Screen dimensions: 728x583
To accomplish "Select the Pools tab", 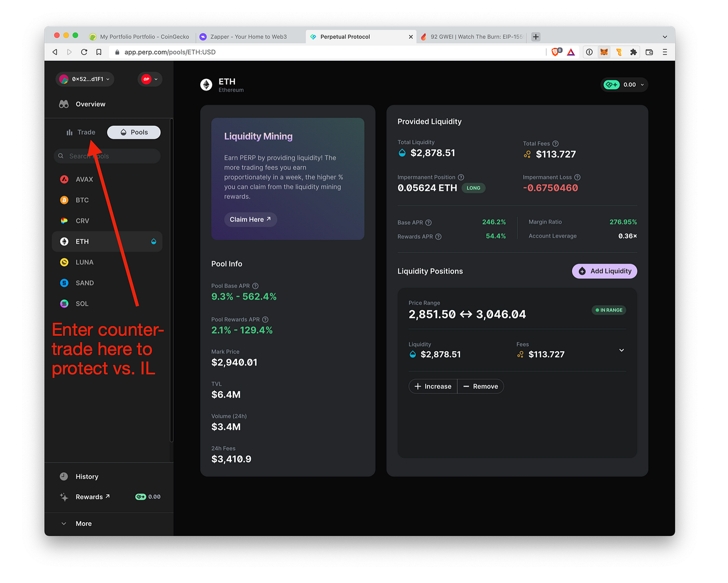I will pyautogui.click(x=134, y=132).
